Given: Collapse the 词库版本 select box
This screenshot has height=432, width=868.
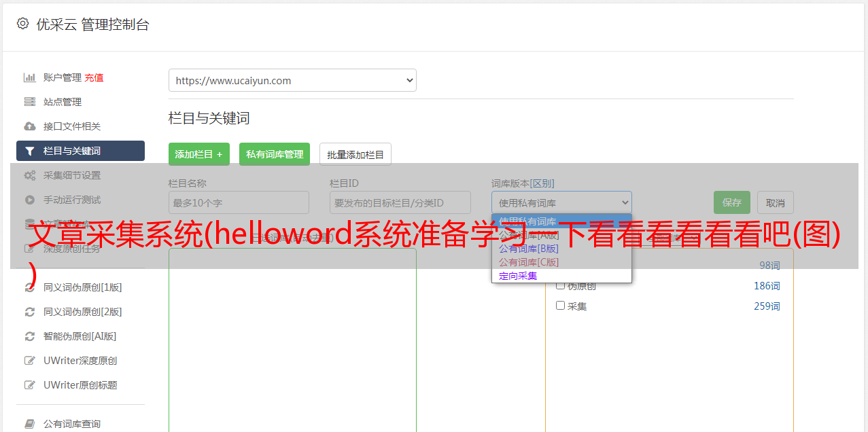Looking at the screenshot, I should [561, 202].
